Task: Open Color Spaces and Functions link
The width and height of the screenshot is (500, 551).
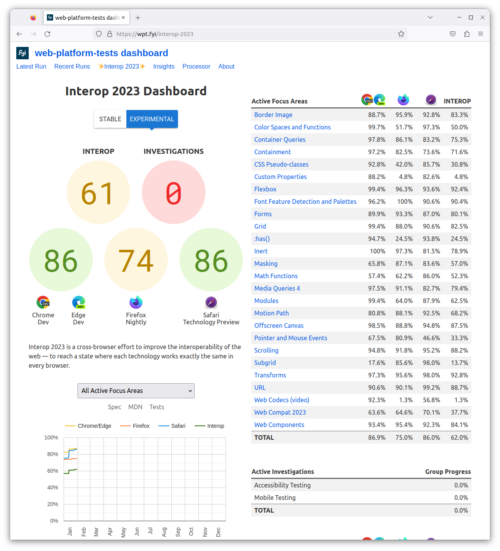Action: [292, 127]
